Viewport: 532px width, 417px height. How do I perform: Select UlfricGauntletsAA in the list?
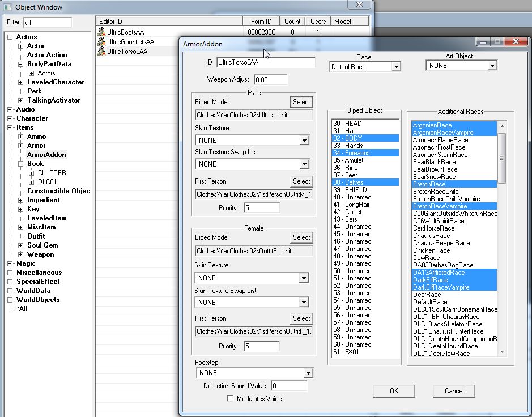pyautogui.click(x=130, y=42)
